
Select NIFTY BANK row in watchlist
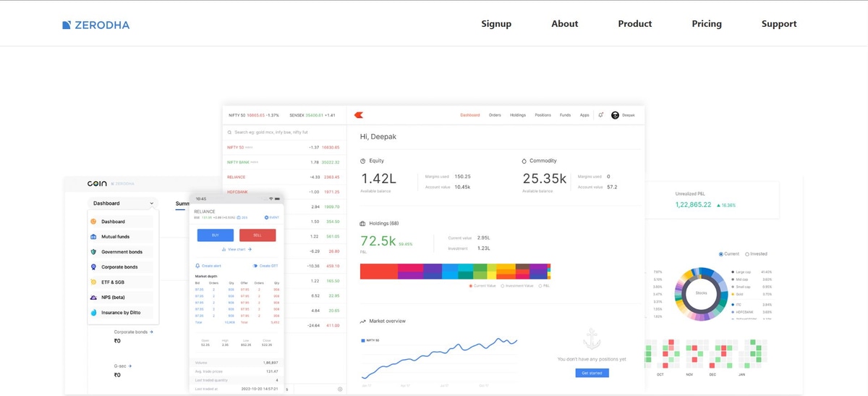284,162
